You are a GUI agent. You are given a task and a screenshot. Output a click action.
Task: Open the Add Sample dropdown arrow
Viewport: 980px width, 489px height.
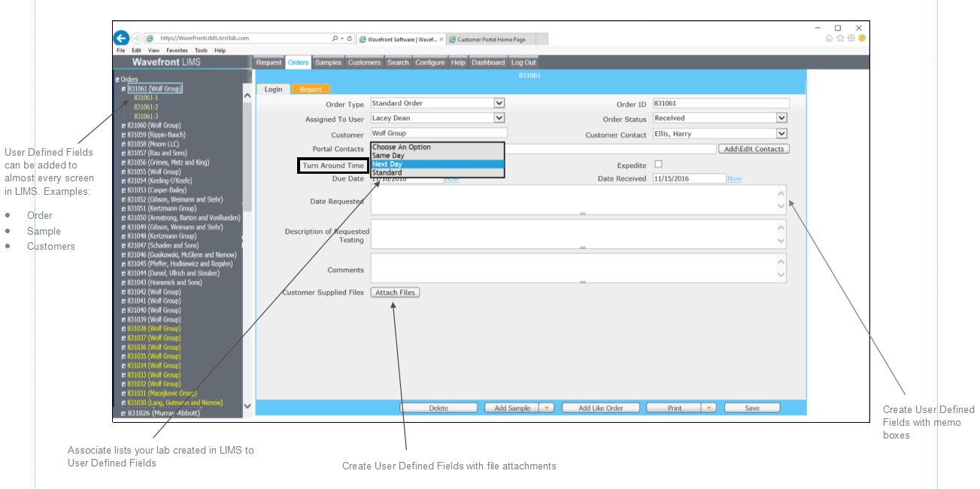coord(547,408)
